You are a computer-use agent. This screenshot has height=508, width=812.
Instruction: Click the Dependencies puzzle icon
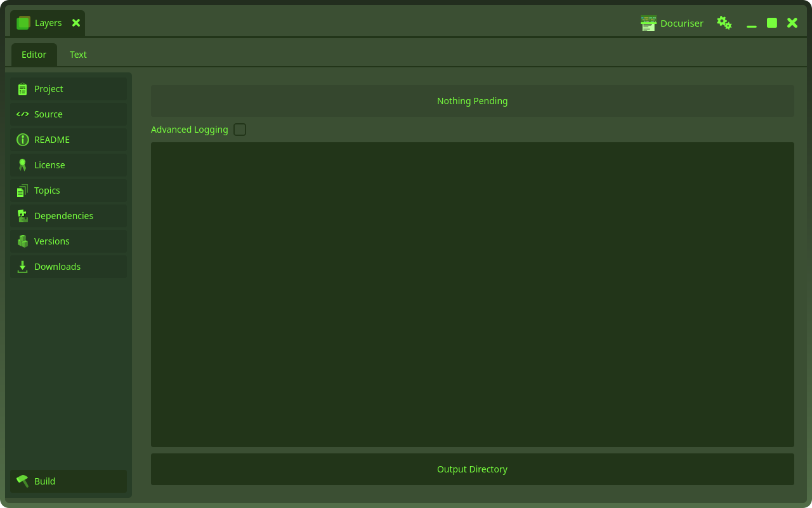[x=23, y=216]
